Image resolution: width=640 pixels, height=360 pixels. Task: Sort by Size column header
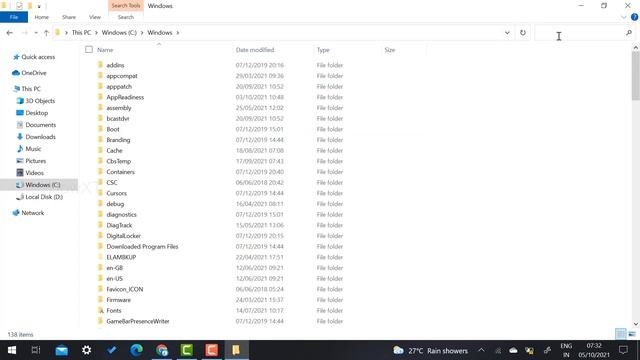(389, 50)
